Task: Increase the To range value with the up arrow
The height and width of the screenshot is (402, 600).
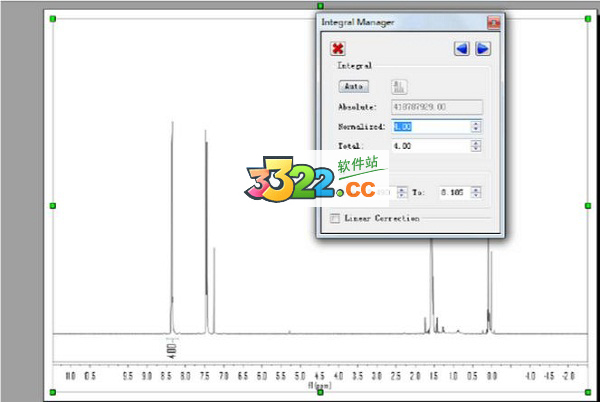Action: [476, 189]
